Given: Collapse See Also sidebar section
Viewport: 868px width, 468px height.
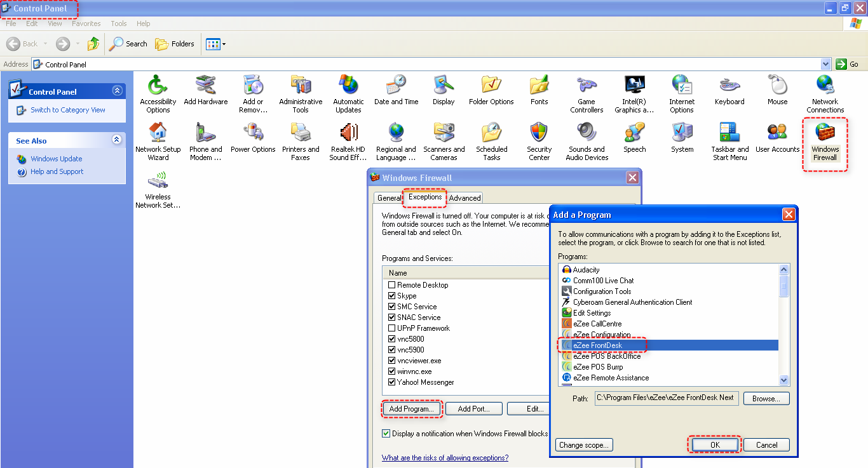Looking at the screenshot, I should pos(117,140).
